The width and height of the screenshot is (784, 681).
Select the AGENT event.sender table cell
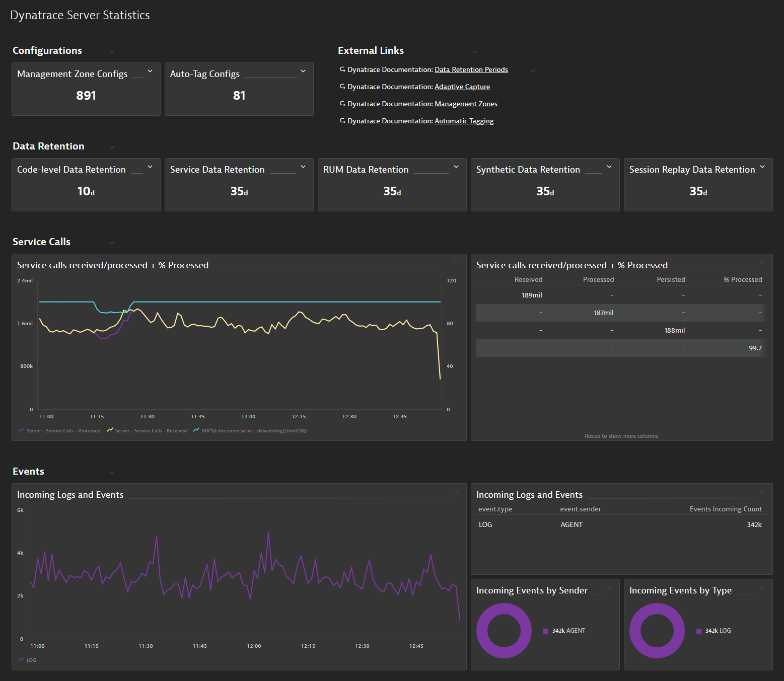[572, 525]
